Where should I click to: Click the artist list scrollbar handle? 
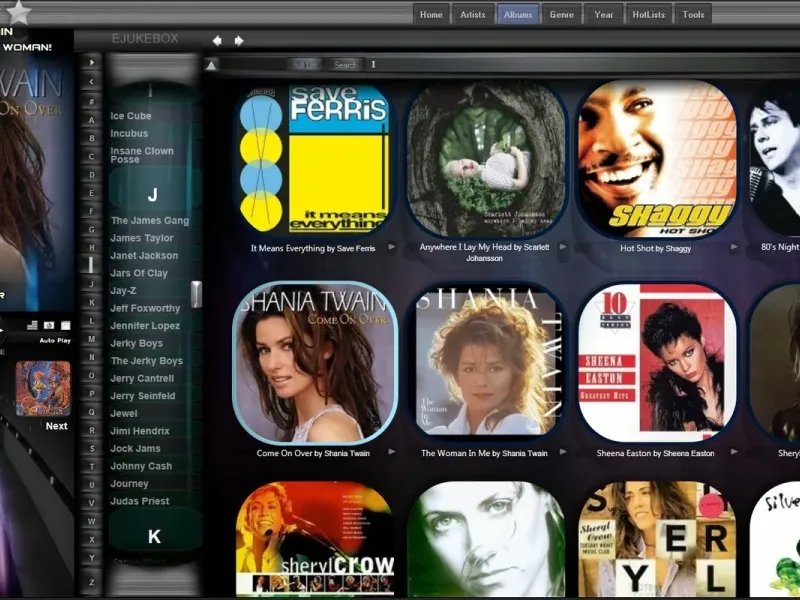pyautogui.click(x=196, y=294)
